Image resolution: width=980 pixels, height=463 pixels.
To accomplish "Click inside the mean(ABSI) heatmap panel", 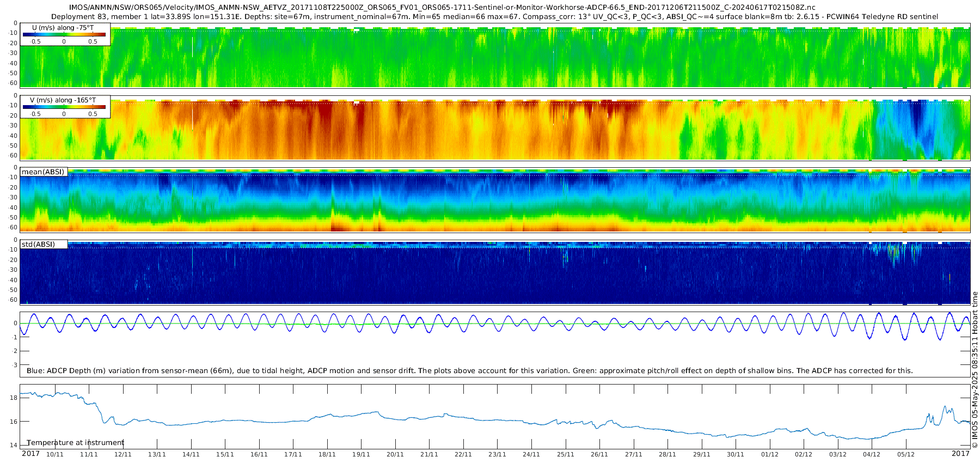I will (x=495, y=200).
